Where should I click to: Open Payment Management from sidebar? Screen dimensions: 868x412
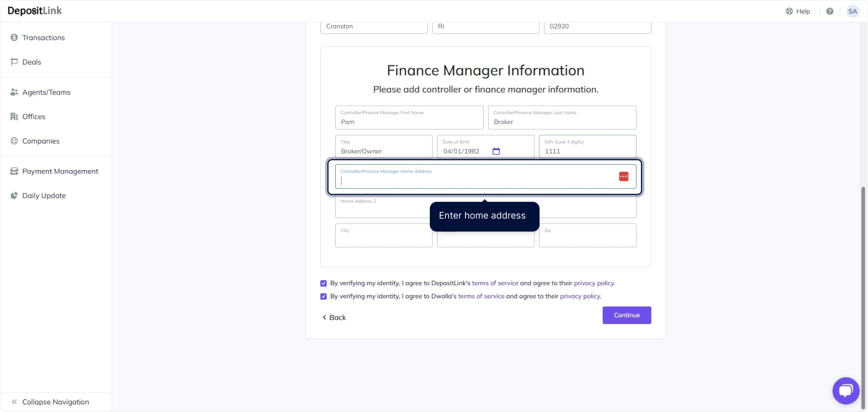60,171
